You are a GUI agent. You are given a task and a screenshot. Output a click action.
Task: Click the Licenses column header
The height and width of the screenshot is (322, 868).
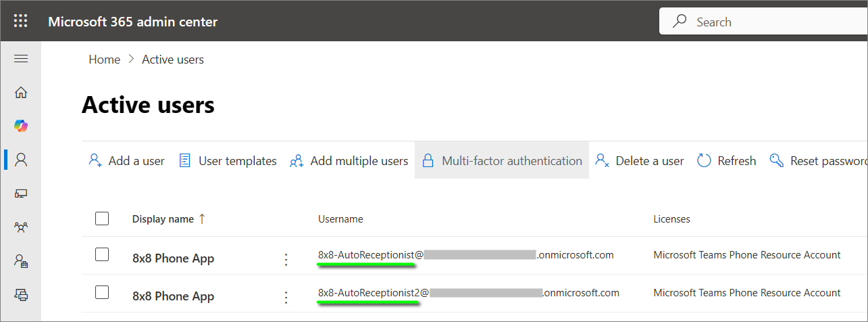pos(671,219)
